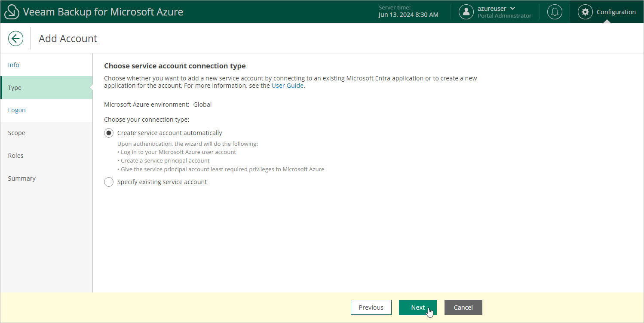The width and height of the screenshot is (644, 323).
Task: Click the Previous button
Action: (x=371, y=308)
